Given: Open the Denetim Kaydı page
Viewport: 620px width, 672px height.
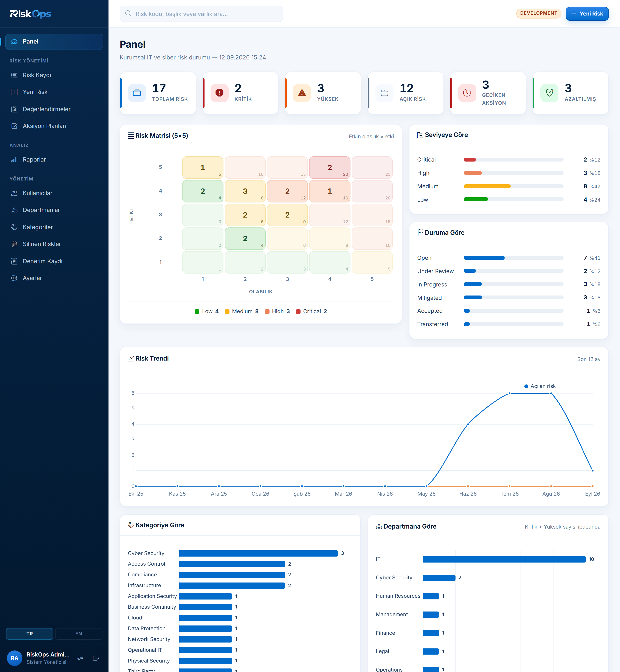Looking at the screenshot, I should (54, 261).
